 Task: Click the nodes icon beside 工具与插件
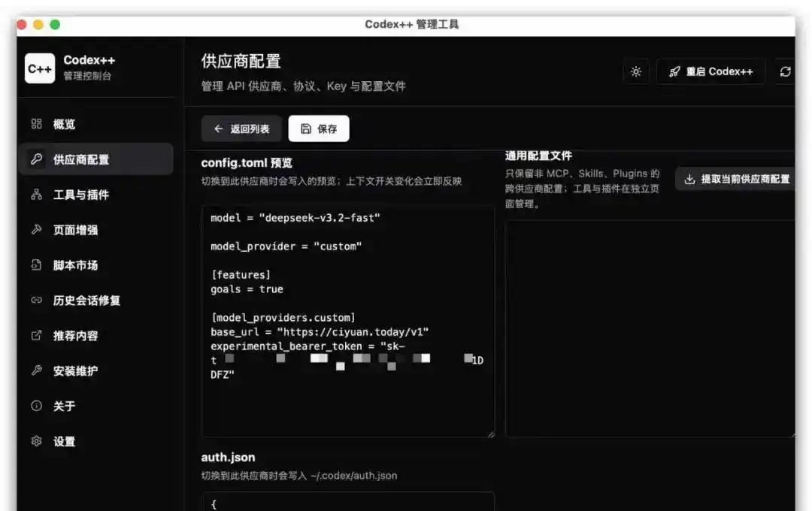coord(36,194)
